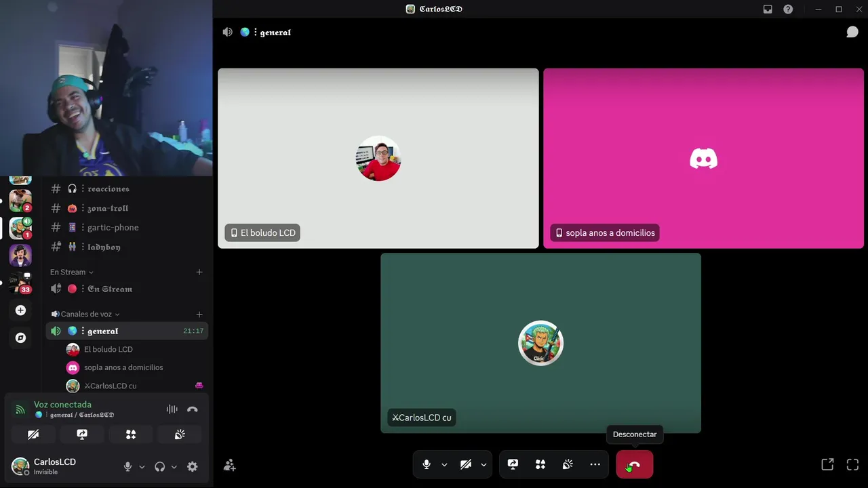The image size is (868, 488).
Task: Open the Discord inbox icon
Action: tap(768, 9)
